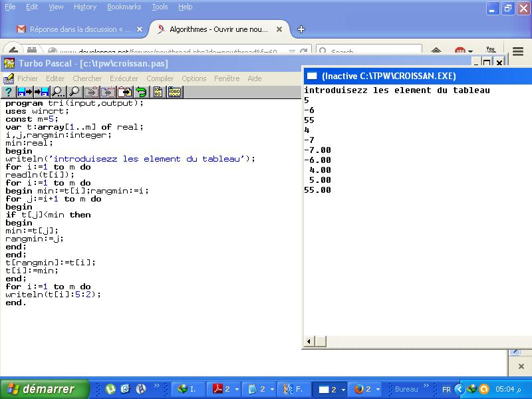Click the second quick launch icon
The width and height of the screenshot is (532, 399).
125,389
